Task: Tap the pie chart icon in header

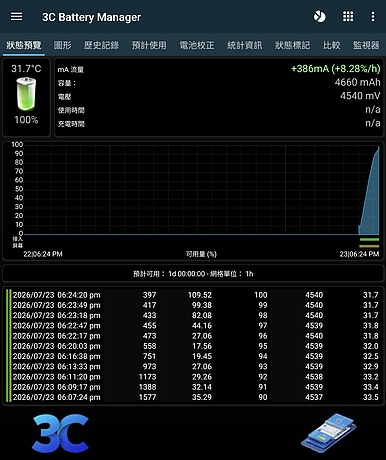Action: 319,17
